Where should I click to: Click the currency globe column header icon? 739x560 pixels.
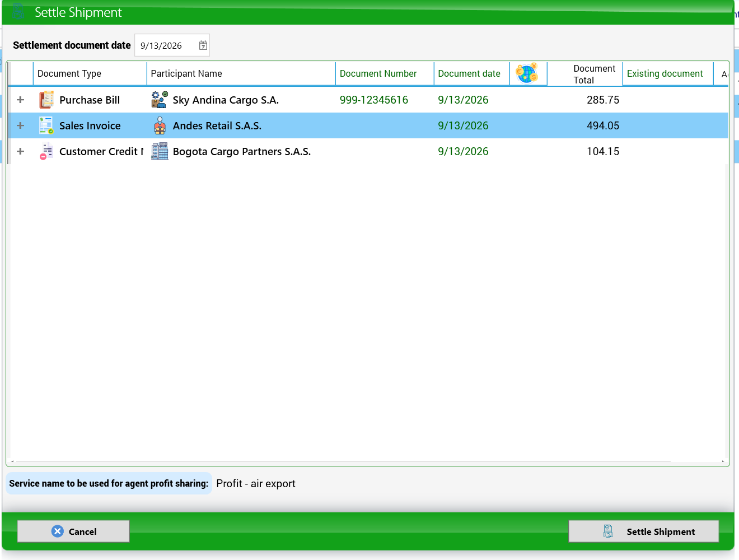click(x=527, y=73)
